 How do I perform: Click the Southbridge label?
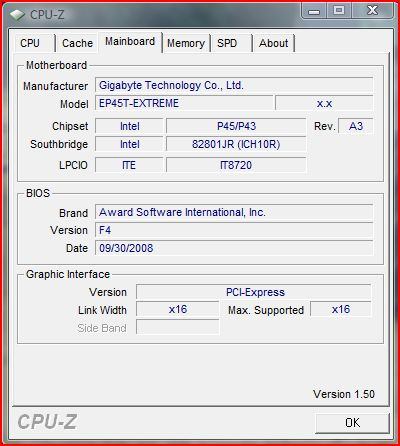59,144
